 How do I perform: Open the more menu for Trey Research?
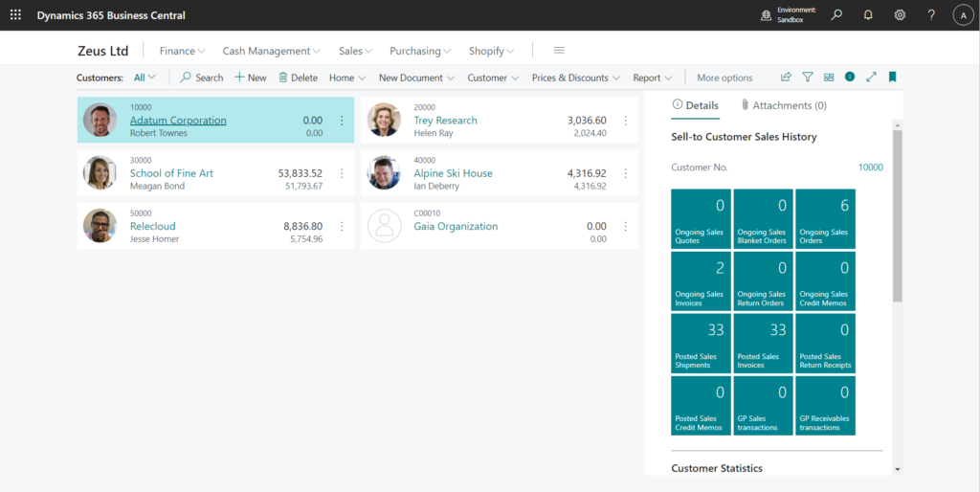point(626,121)
